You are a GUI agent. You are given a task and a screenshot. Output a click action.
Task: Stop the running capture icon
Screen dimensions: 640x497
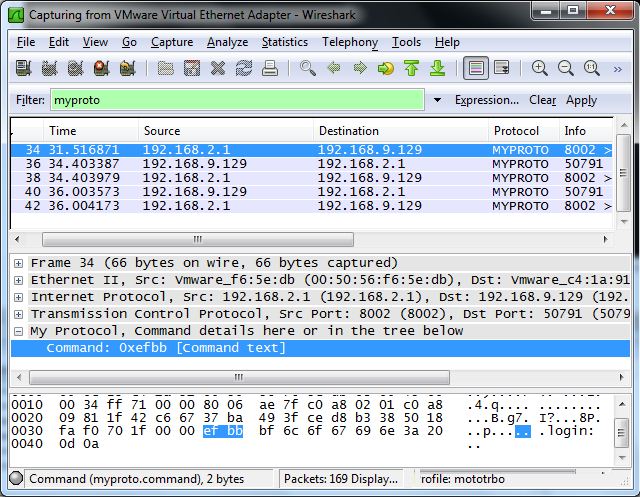(x=102, y=68)
